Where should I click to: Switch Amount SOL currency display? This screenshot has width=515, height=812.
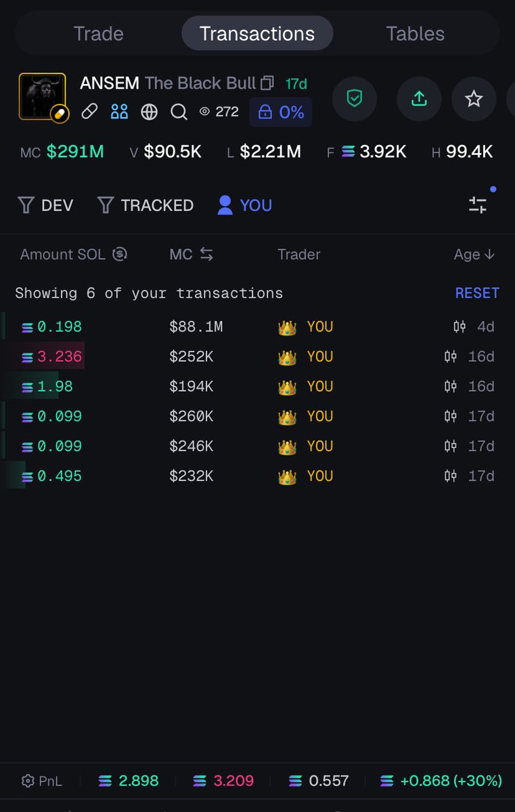(x=120, y=254)
